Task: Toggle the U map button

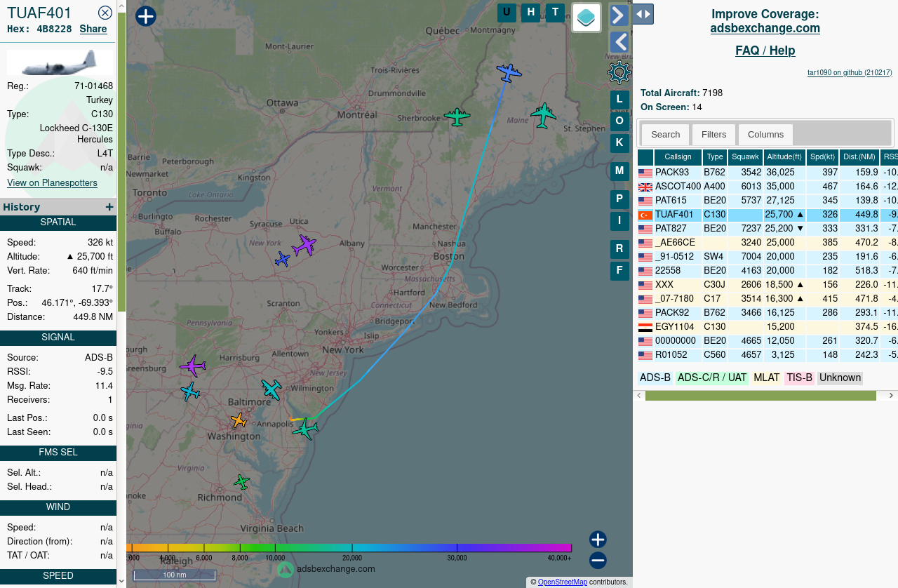Action: click(x=507, y=13)
